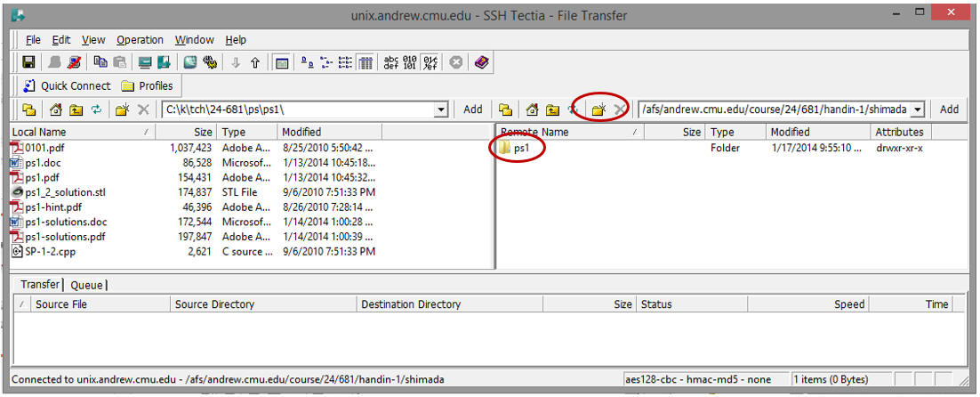Open the Window menu
This screenshot has width=980, height=397.
coord(195,40)
